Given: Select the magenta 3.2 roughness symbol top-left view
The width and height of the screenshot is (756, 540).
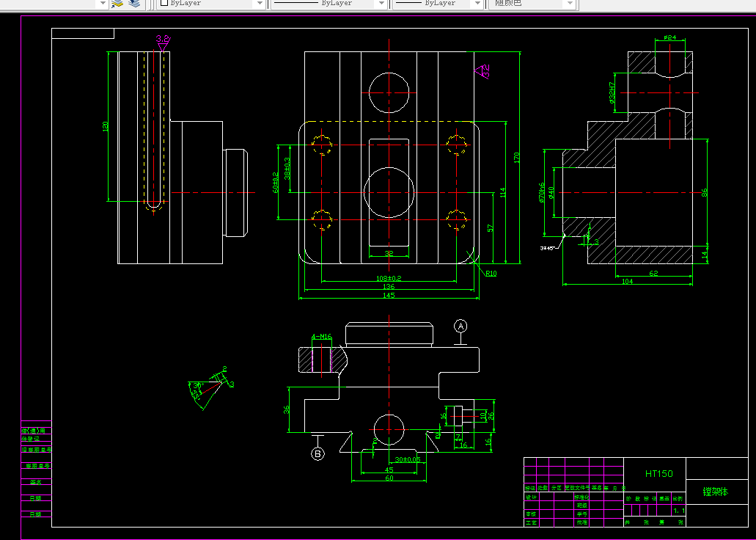Looking at the screenshot, I should click(163, 43).
